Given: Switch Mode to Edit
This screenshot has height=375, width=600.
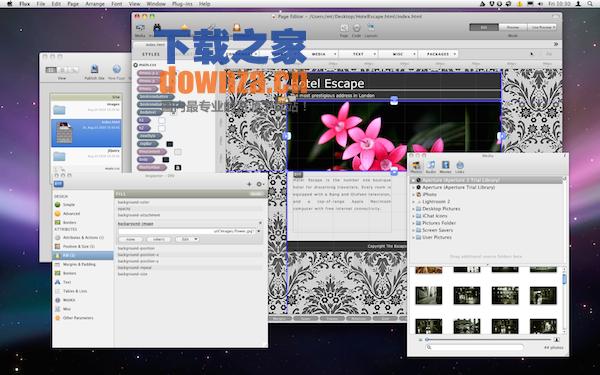Looking at the screenshot, I should (x=484, y=27).
